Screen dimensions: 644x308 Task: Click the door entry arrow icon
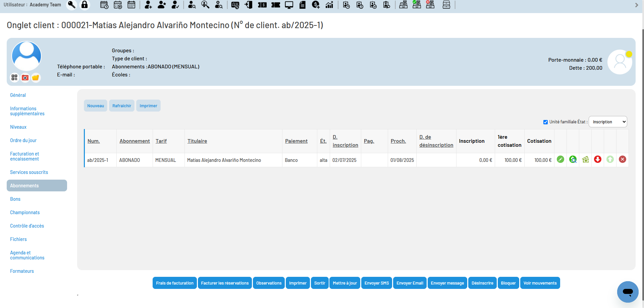(249, 5)
